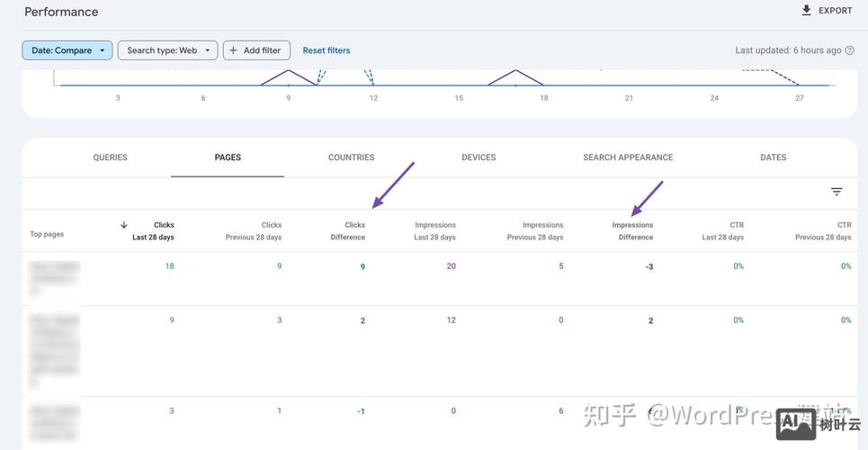Open the Date: Compare dropdown
Image resolution: width=868 pixels, height=450 pixels.
pos(67,50)
